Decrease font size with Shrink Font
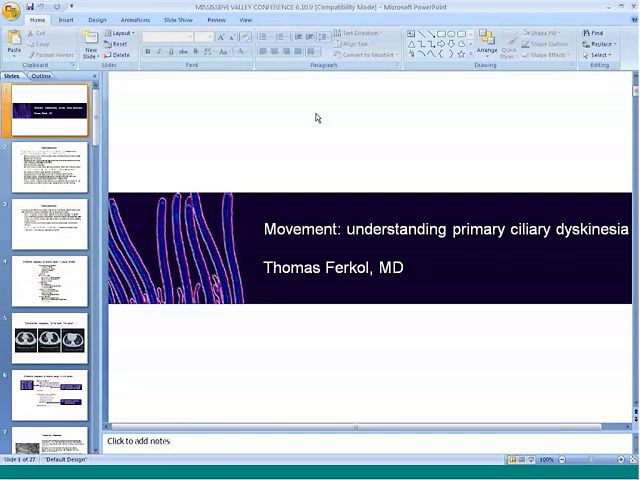This screenshot has height=480, width=640. (232, 38)
